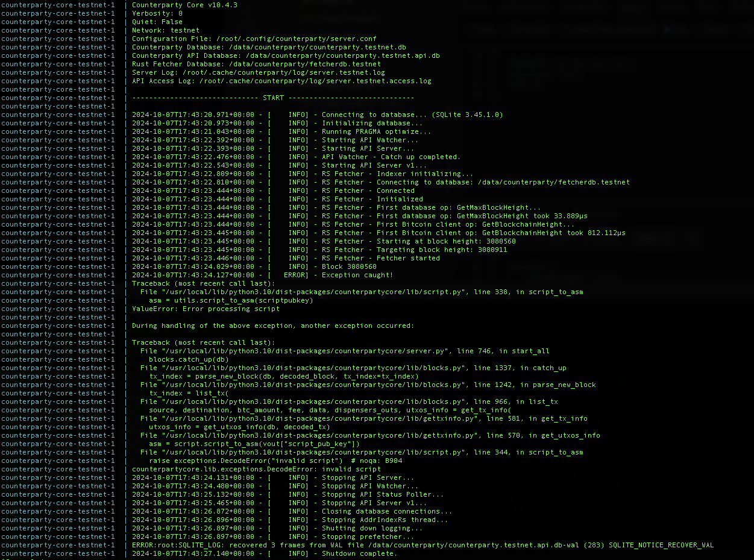Select the Counterparty Database path line
This screenshot has width=754, height=560.
(269, 47)
